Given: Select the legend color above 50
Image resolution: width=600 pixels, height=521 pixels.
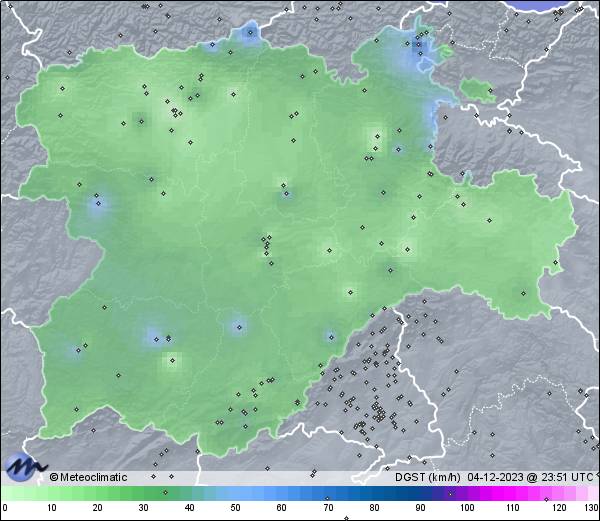Looking at the screenshot, I should pyautogui.click(x=235, y=493).
